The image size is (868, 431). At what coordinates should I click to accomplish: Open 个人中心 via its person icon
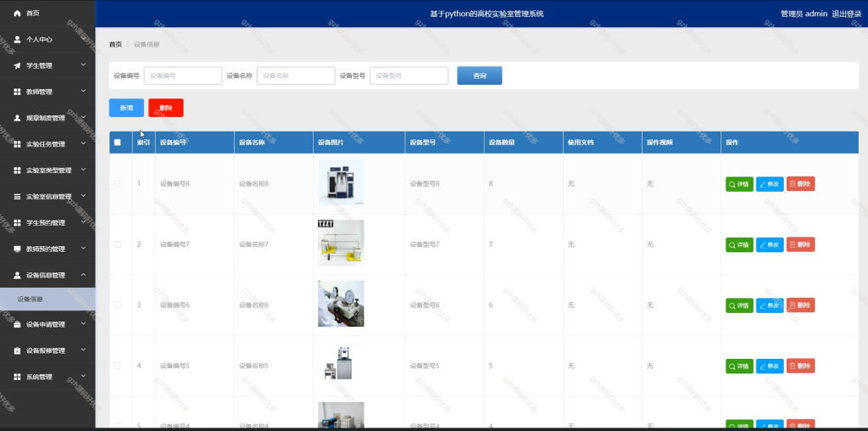coord(17,39)
